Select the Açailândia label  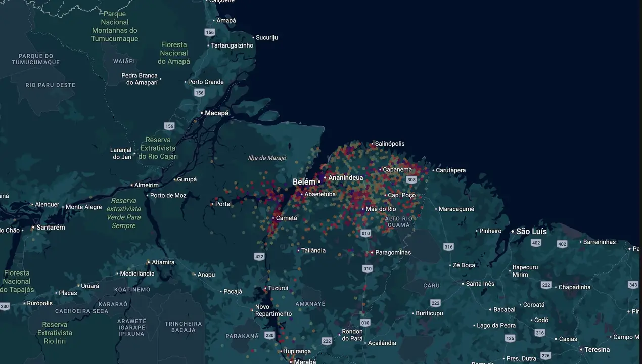(x=382, y=343)
